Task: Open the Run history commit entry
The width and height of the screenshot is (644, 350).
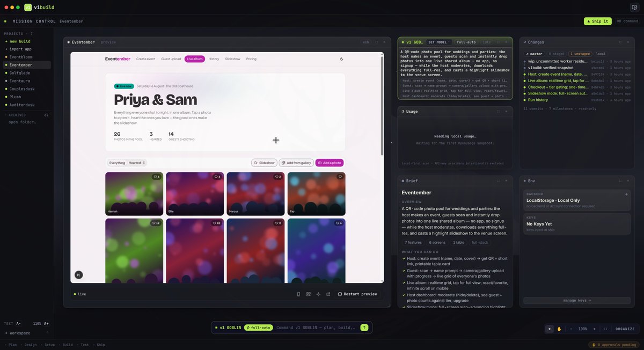Action: (x=577, y=100)
